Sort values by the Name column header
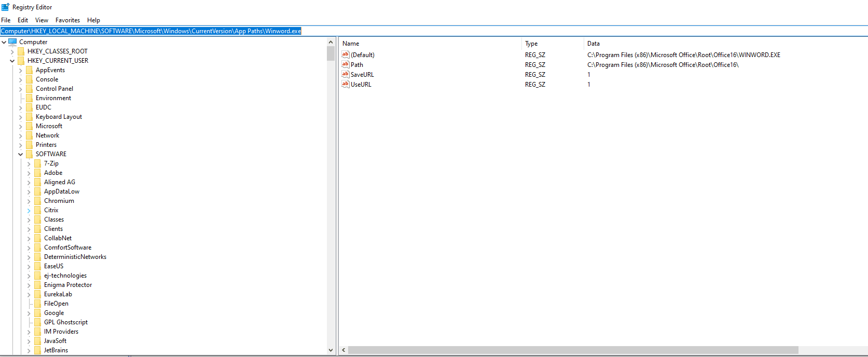 (x=431, y=44)
